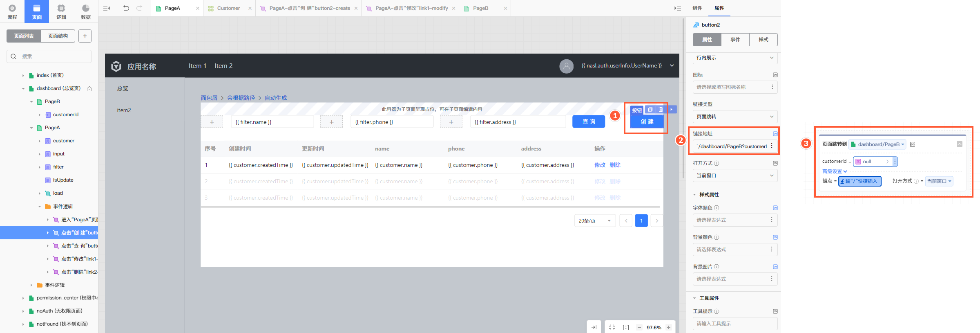Click the 查 询 button
980x333 pixels.
tap(589, 122)
